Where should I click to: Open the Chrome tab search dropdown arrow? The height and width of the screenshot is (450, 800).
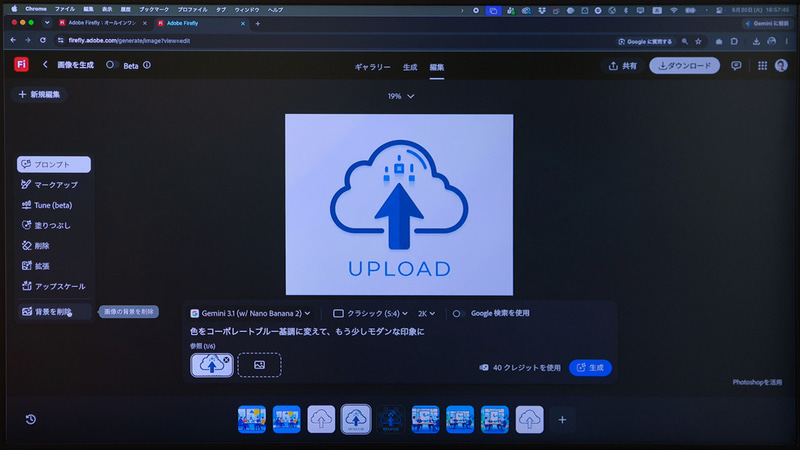point(47,23)
